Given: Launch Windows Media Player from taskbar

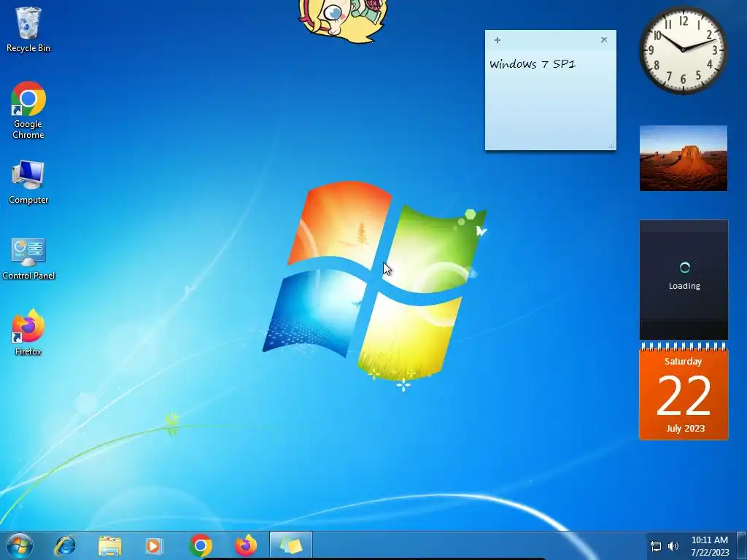Looking at the screenshot, I should click(154, 546).
